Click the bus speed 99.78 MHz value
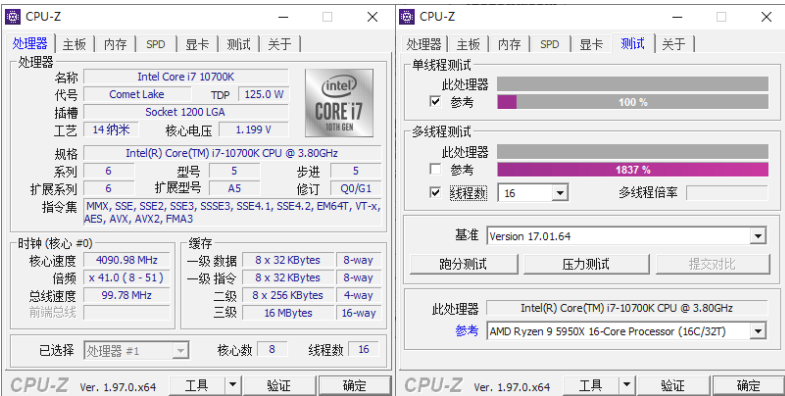785x396 pixels. point(126,295)
